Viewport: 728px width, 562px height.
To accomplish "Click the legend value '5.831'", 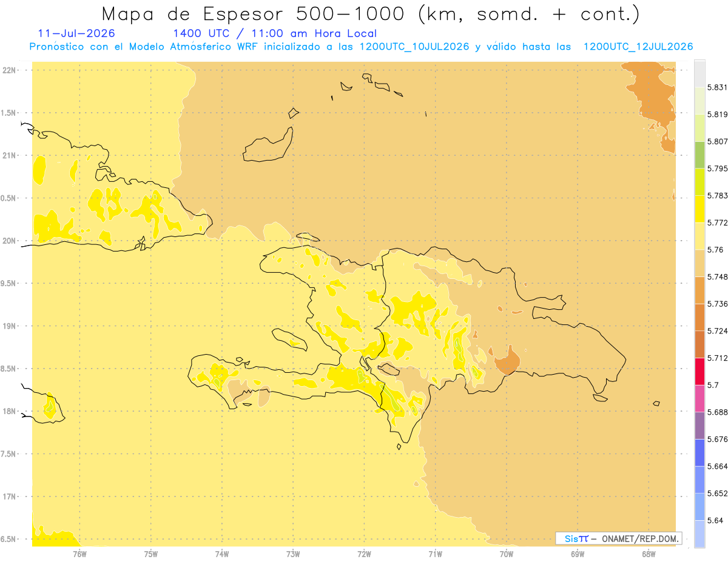I will coord(717,87).
